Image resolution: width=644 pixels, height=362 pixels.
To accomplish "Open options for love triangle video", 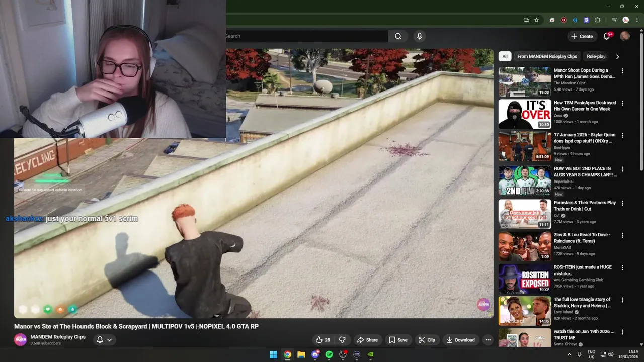I will (622, 300).
